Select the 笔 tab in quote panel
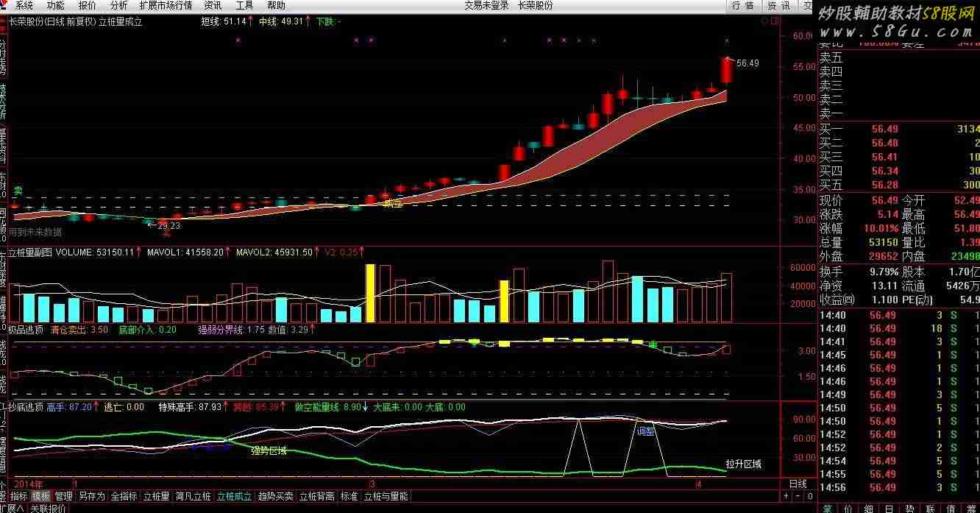Screen dimensions: 980x513 click(x=828, y=508)
